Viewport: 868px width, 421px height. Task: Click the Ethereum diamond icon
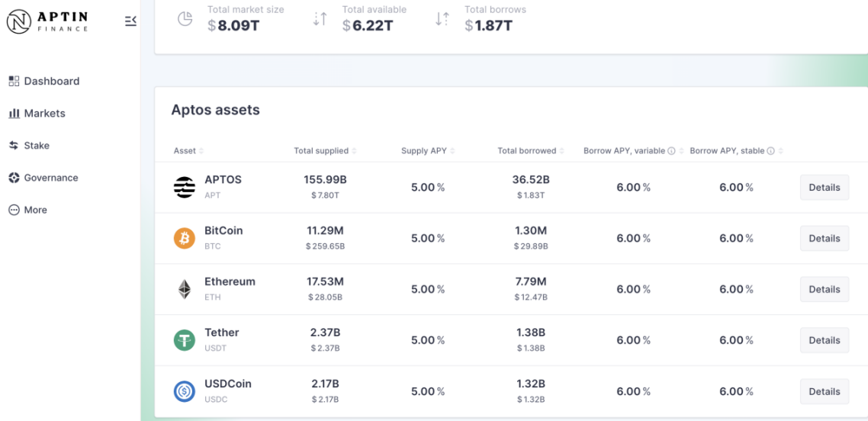point(185,289)
